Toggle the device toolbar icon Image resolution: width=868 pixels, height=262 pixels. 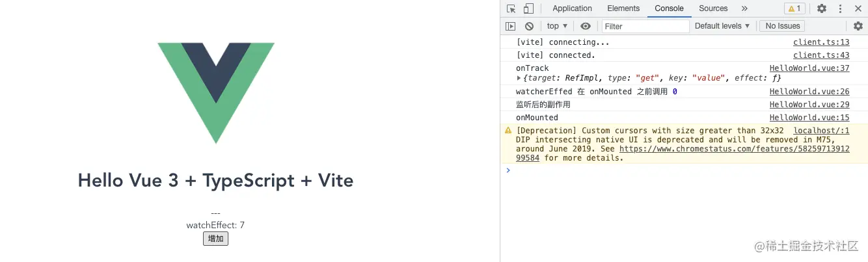528,8
